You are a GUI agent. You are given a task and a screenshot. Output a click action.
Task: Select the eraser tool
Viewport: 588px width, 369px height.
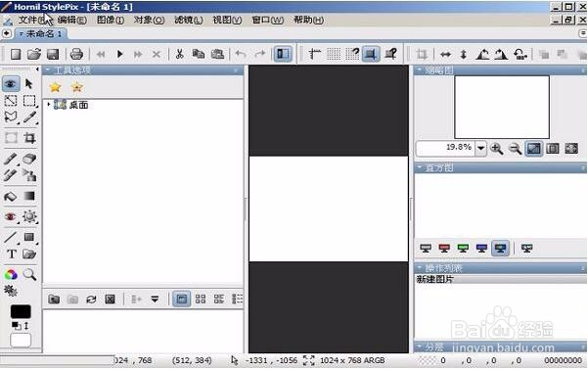point(29,159)
